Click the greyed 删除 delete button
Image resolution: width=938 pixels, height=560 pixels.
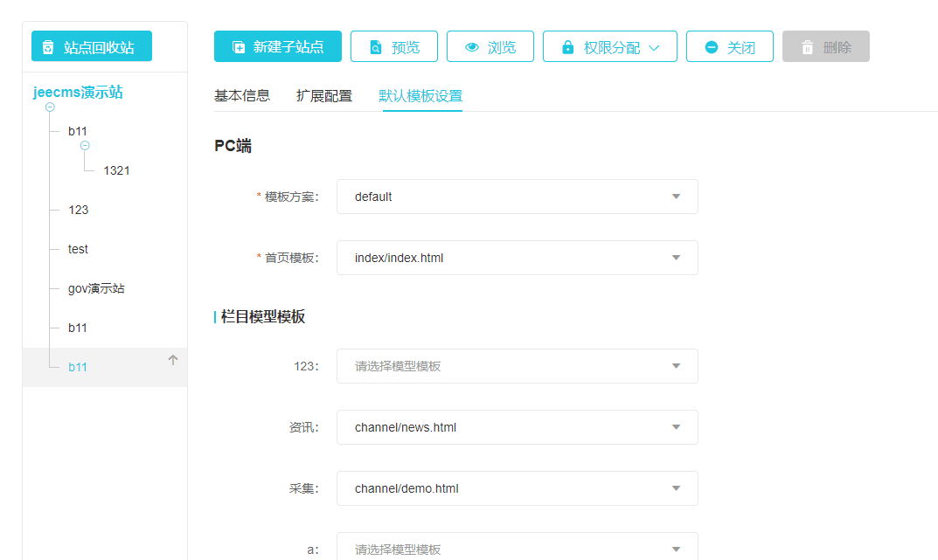[x=826, y=46]
